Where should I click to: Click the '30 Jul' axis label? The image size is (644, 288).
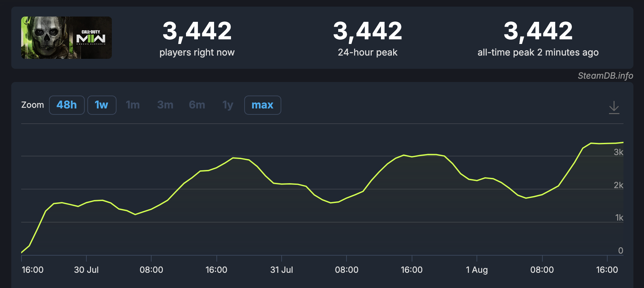click(86, 270)
